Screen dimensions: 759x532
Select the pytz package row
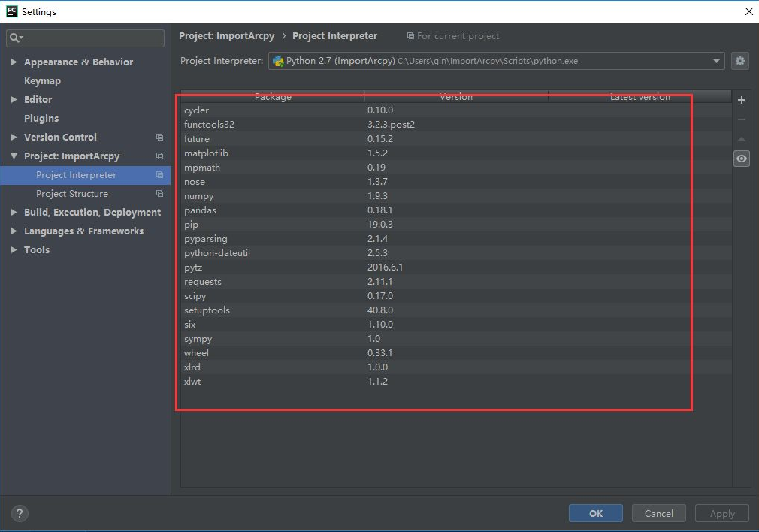coord(456,268)
